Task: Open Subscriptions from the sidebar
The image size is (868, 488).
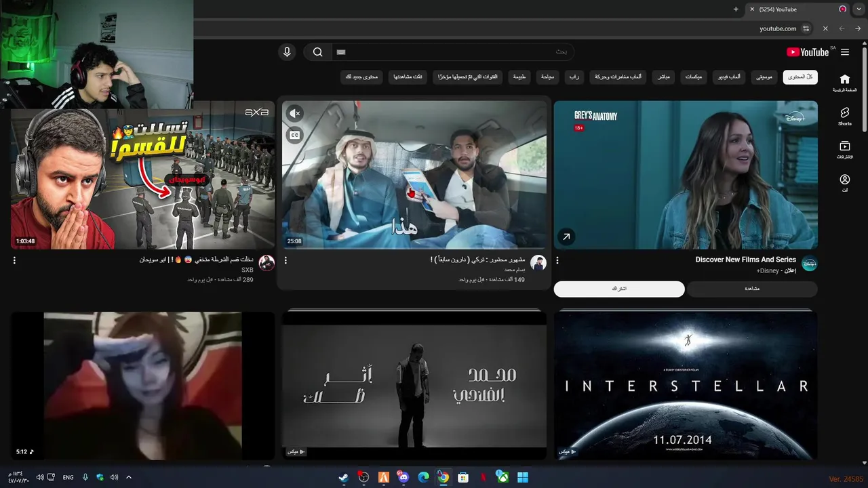Action: [x=845, y=149]
